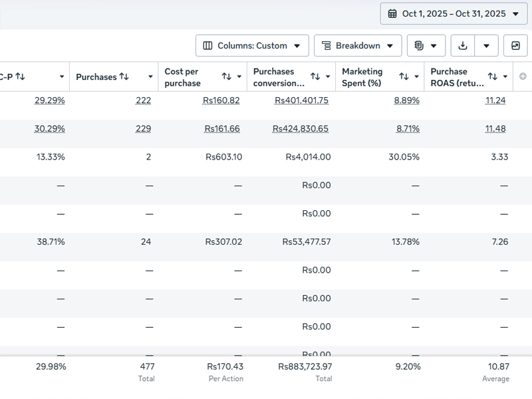This screenshot has height=399, width=532.
Task: Open the 11.48 ROAS link
Action: tap(495, 129)
